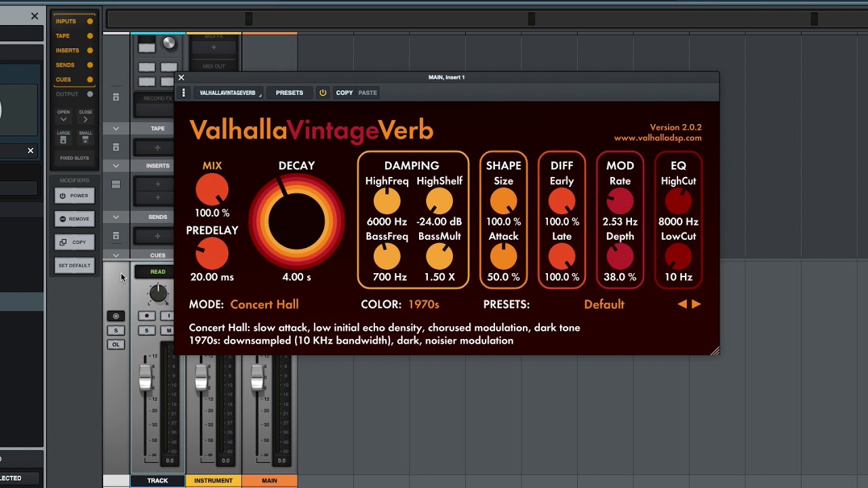Toggle the CUES section visibility dot

click(x=90, y=79)
